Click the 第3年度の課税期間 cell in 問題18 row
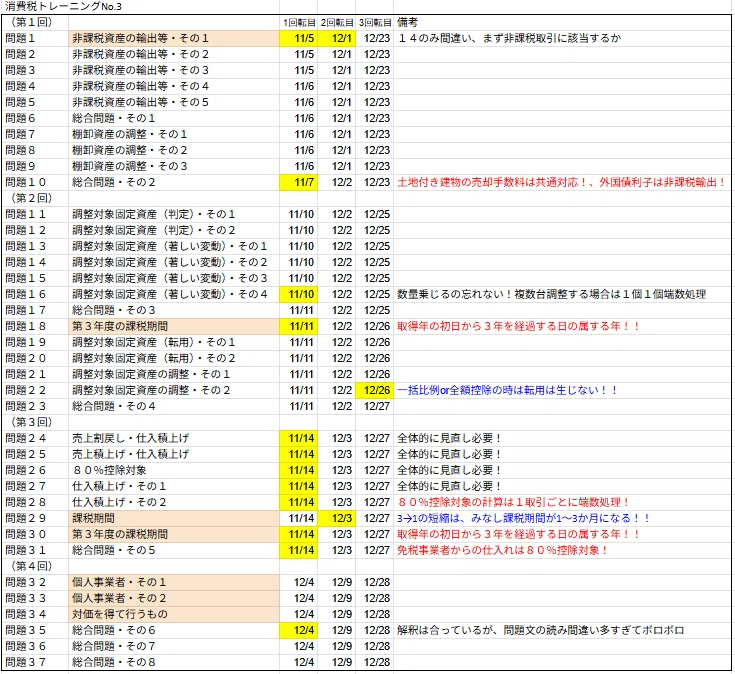Screen dimensions: 735x674 pos(174,326)
